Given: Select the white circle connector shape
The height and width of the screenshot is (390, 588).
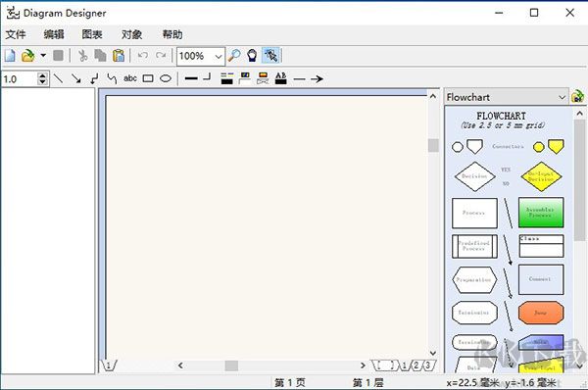Looking at the screenshot, I should [x=458, y=147].
